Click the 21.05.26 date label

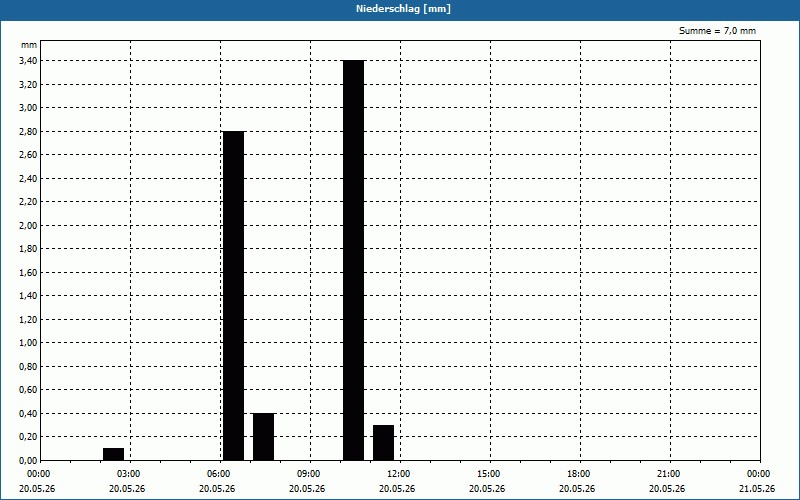pos(757,489)
